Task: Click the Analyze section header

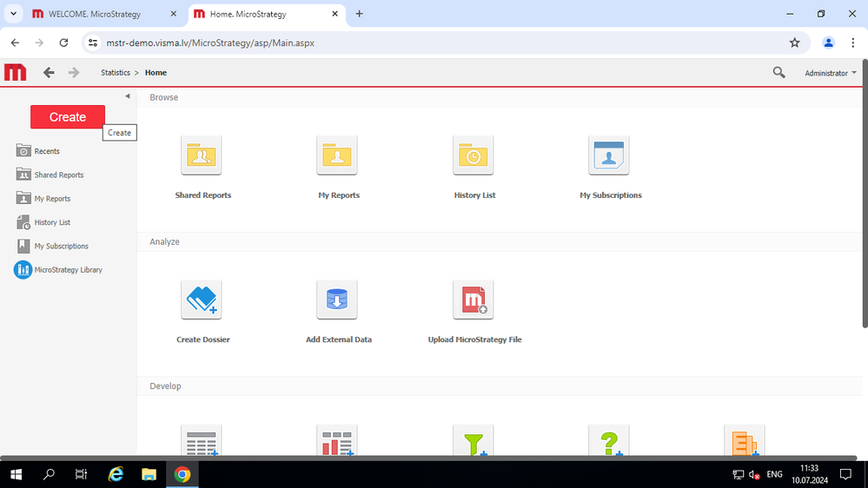Action: (x=164, y=241)
